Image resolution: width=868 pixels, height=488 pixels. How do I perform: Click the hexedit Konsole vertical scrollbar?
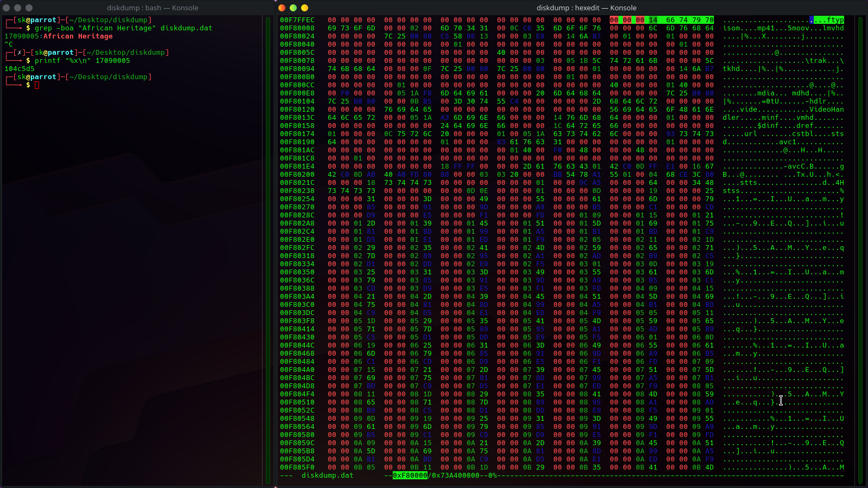click(x=860, y=249)
